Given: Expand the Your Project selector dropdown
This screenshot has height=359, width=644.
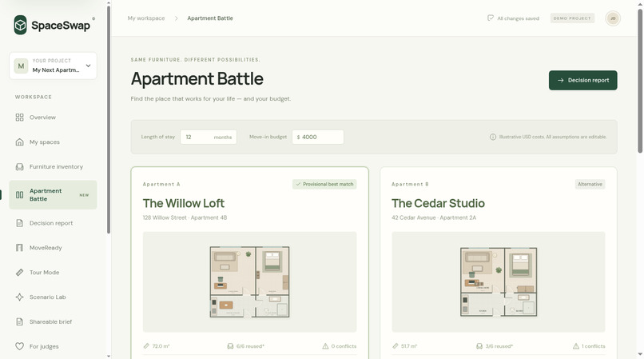Looking at the screenshot, I should [x=53, y=66].
